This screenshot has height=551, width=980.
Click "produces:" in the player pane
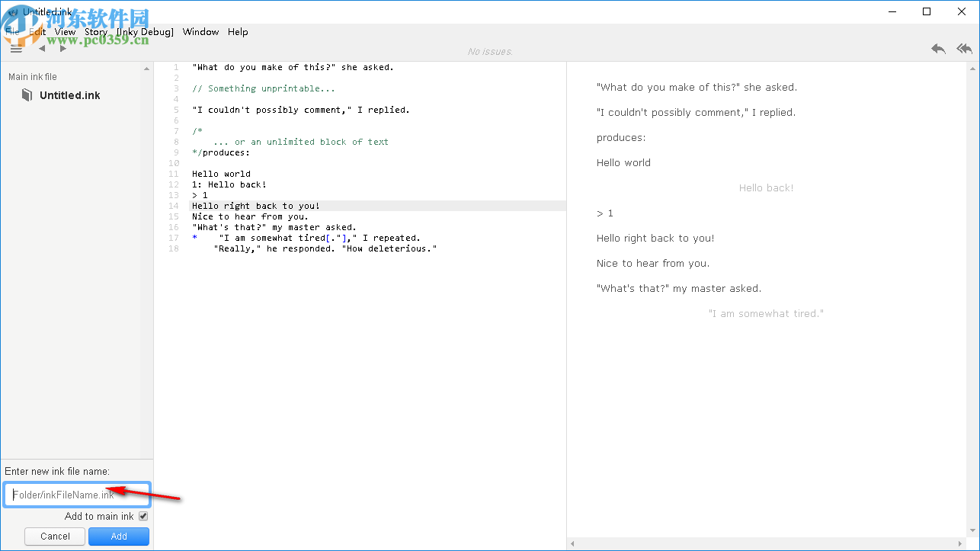click(x=621, y=137)
